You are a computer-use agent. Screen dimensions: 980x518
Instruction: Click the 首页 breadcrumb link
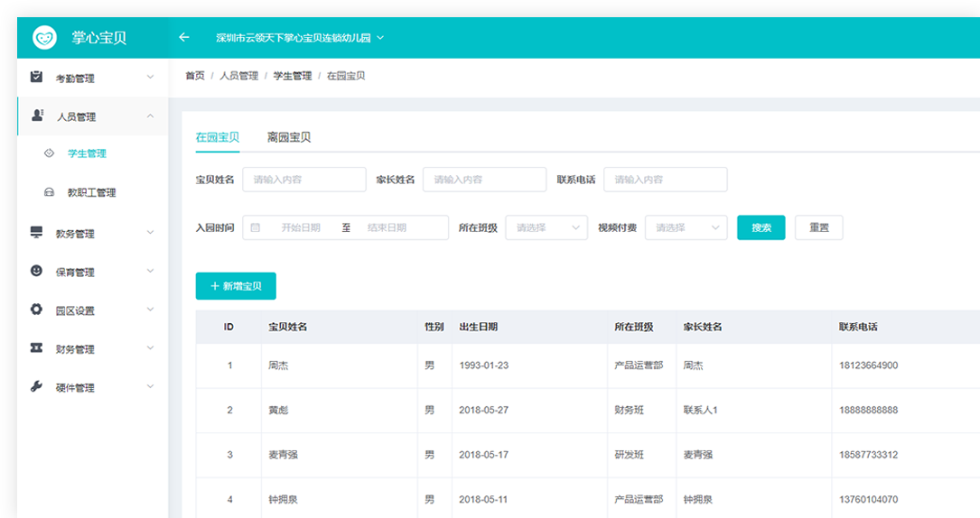click(194, 76)
